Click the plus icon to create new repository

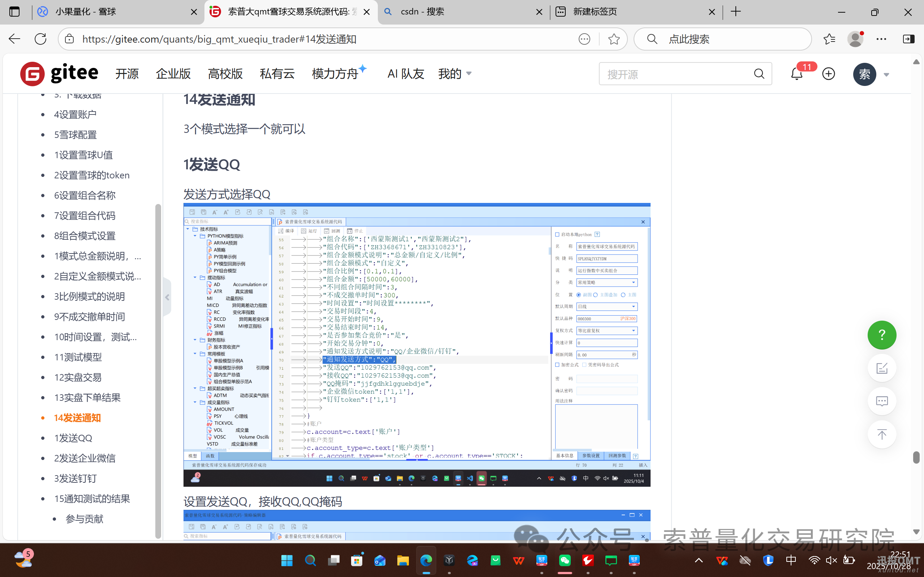coord(828,74)
